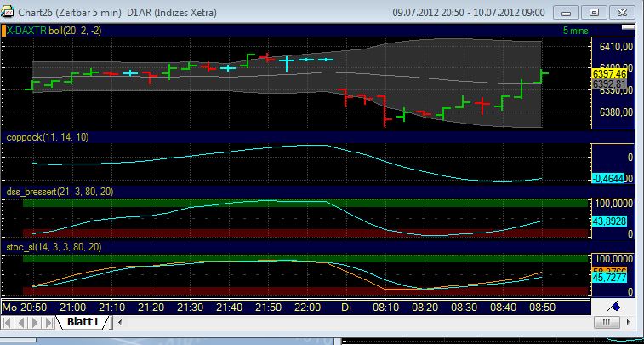
Task: Click the 6410,00 price scale label
Action: tap(616, 47)
